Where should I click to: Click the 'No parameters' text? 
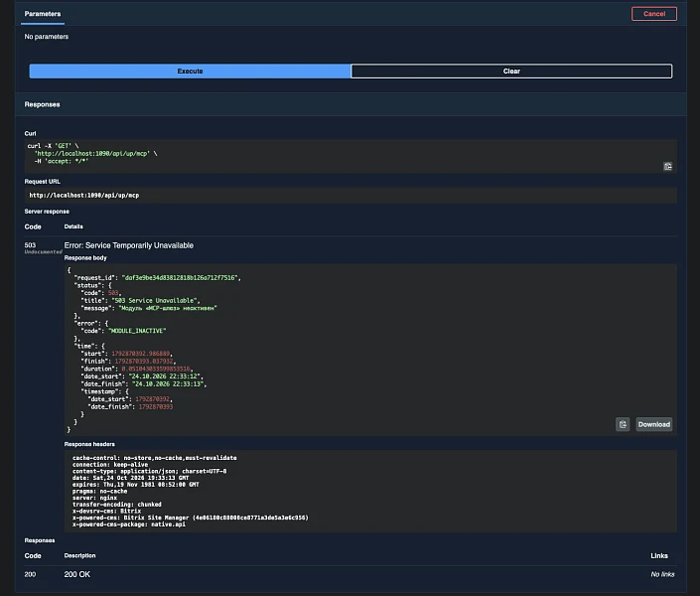pos(47,37)
